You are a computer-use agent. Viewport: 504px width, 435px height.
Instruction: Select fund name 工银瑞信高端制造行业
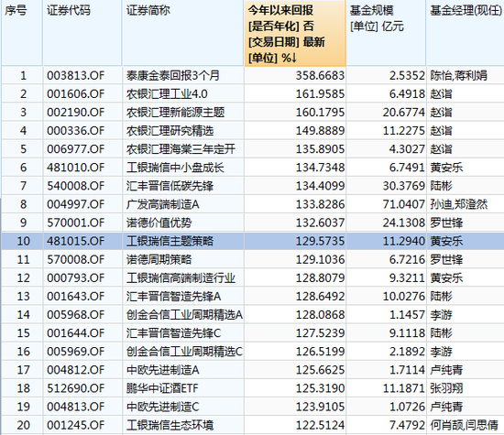[x=181, y=277]
